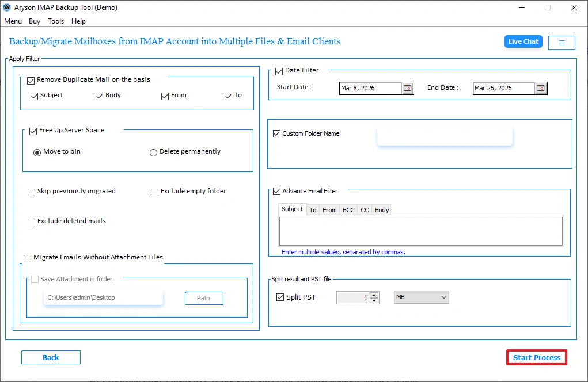Uncheck the Body duplicate criterion
This screenshot has height=382, width=588.
pyautogui.click(x=99, y=96)
